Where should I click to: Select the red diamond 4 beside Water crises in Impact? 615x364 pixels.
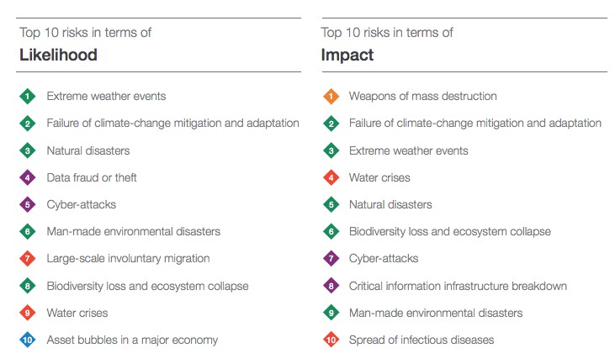[x=331, y=177]
